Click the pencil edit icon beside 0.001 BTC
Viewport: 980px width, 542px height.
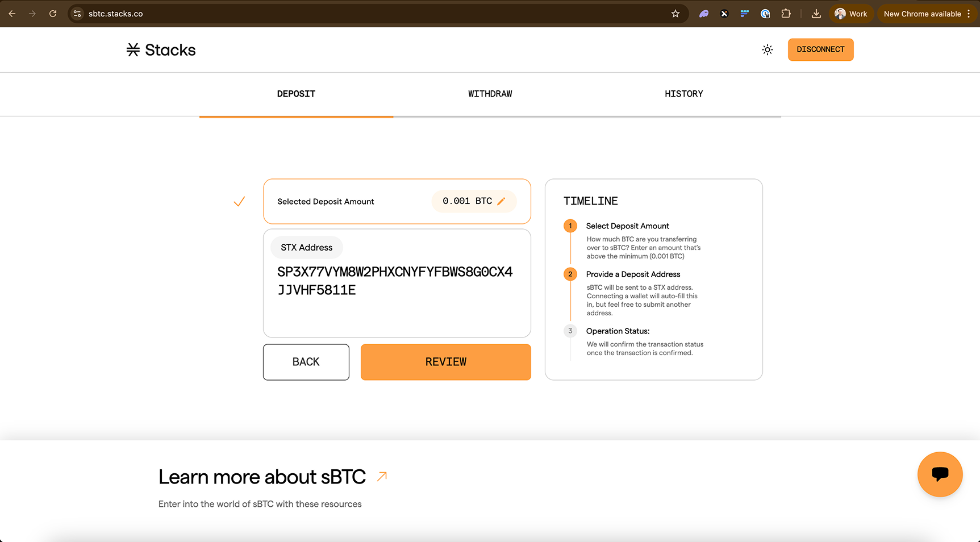(x=501, y=201)
